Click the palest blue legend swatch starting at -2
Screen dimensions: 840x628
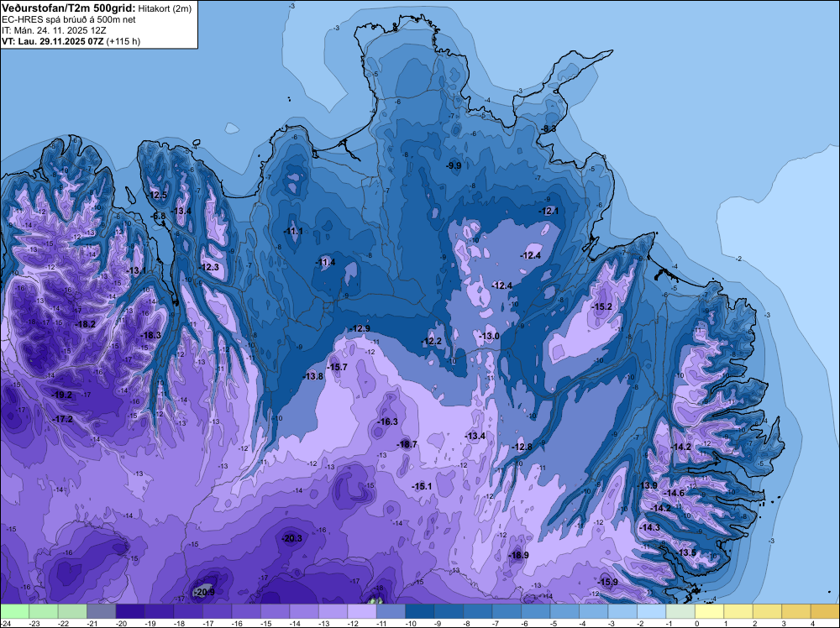click(651, 611)
